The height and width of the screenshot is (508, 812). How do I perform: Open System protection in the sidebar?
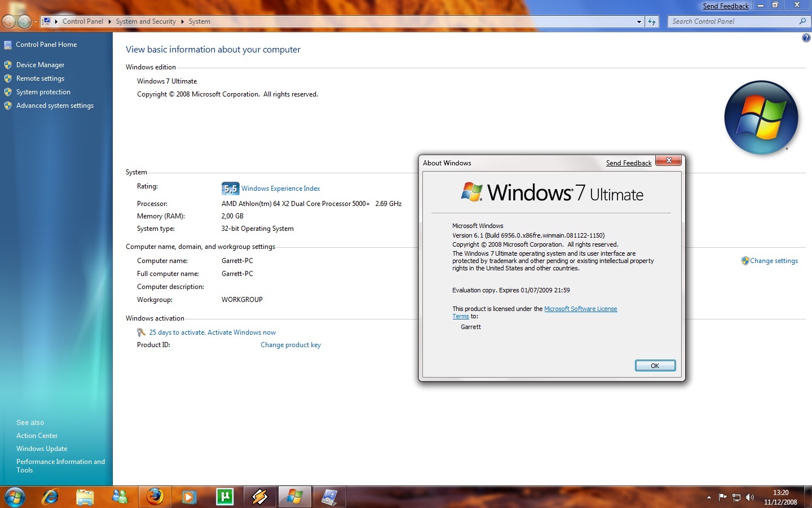[43, 92]
